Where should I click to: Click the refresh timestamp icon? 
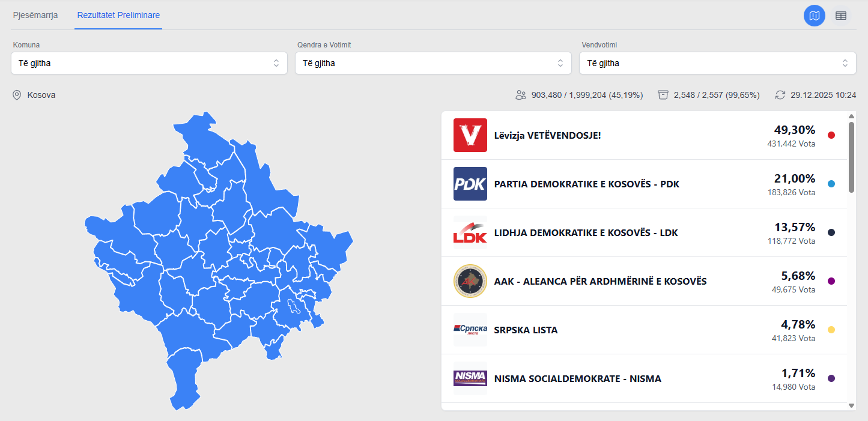(x=780, y=95)
